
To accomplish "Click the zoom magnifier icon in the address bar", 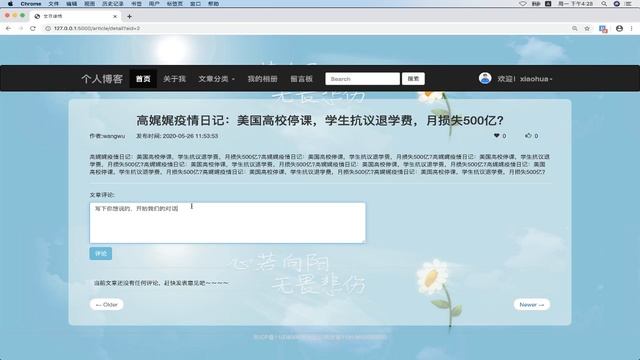I will 575,28.
